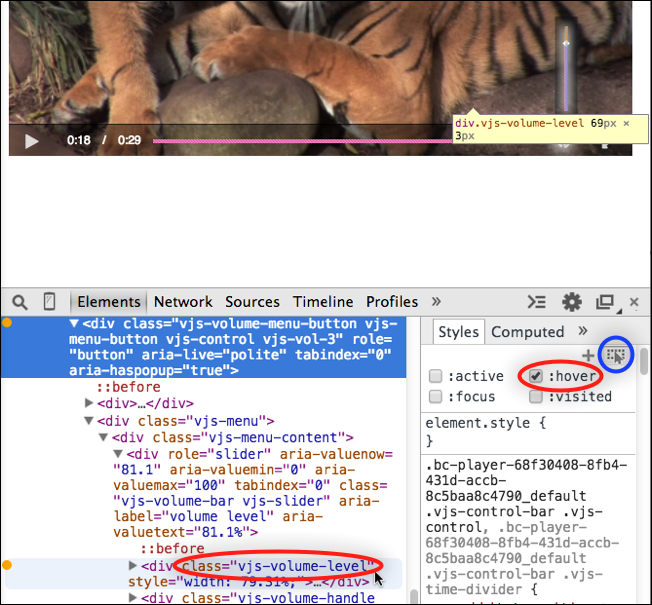
Task: Click the video progress bar
Action: click(300, 141)
